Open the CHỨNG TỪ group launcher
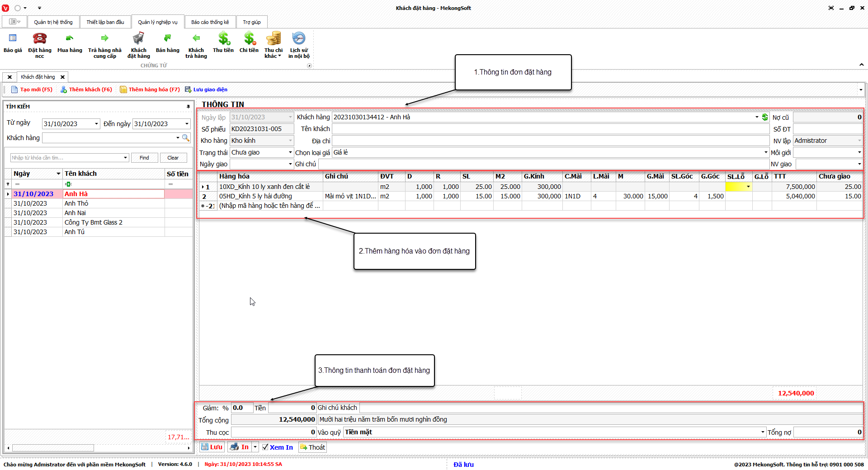Viewport: 868px width, 470px height. 309,66
